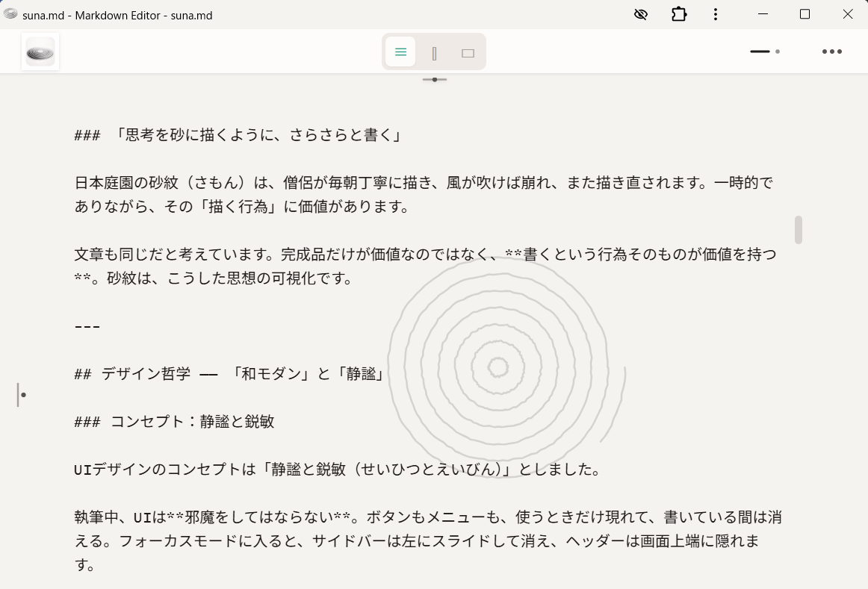
Task: Open the extensions puzzle-piece icon
Action: (x=678, y=14)
